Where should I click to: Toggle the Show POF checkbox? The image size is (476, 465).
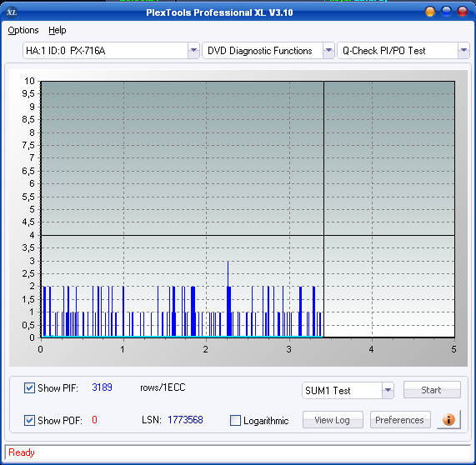tap(29, 420)
